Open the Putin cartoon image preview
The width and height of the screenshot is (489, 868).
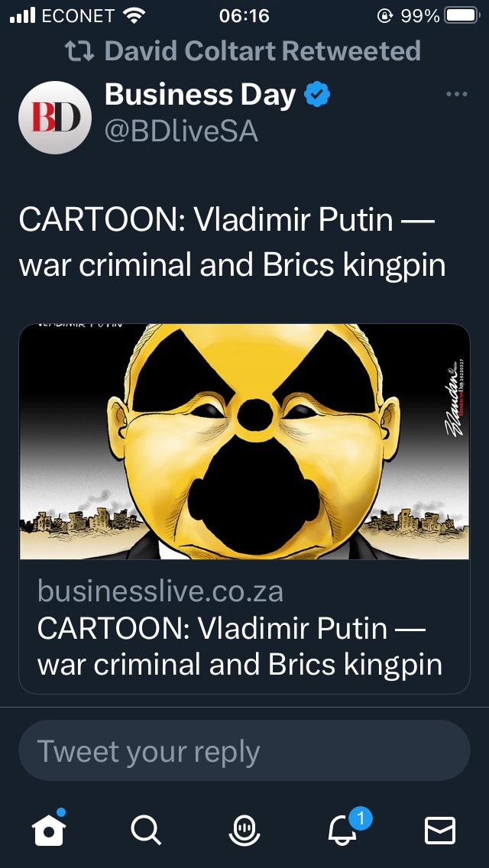coord(244,441)
